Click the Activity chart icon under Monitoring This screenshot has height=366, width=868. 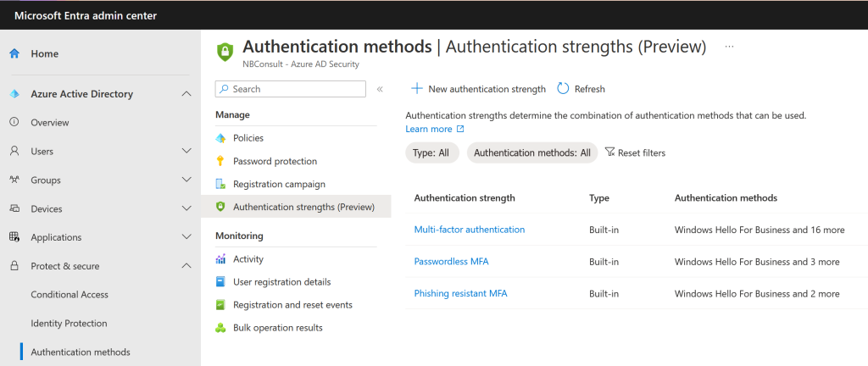point(220,258)
